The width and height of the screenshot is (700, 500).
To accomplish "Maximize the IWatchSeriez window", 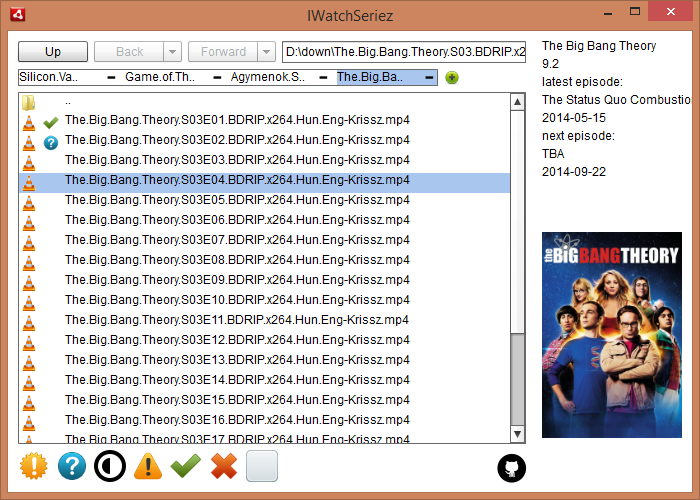I will (x=635, y=12).
